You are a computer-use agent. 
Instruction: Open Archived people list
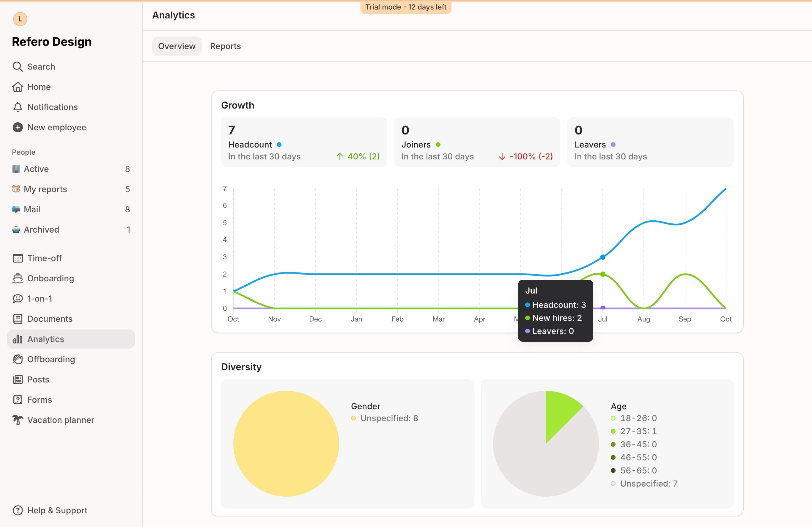coord(41,230)
